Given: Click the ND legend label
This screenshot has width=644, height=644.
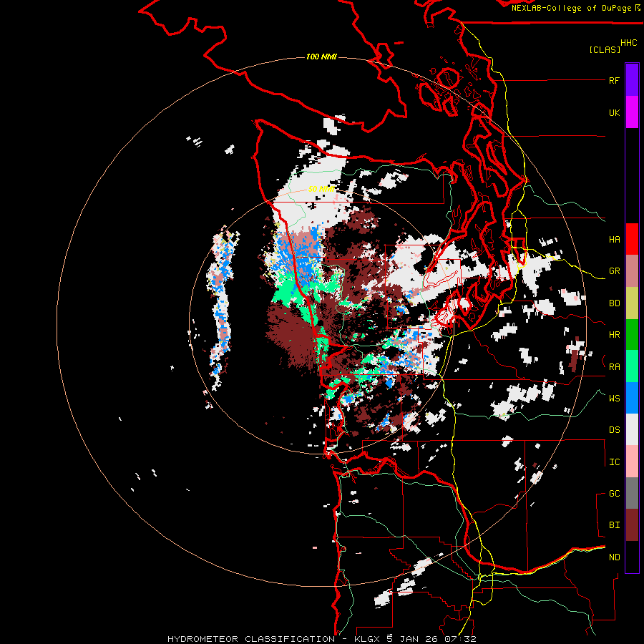Looking at the screenshot, I should point(614,557).
